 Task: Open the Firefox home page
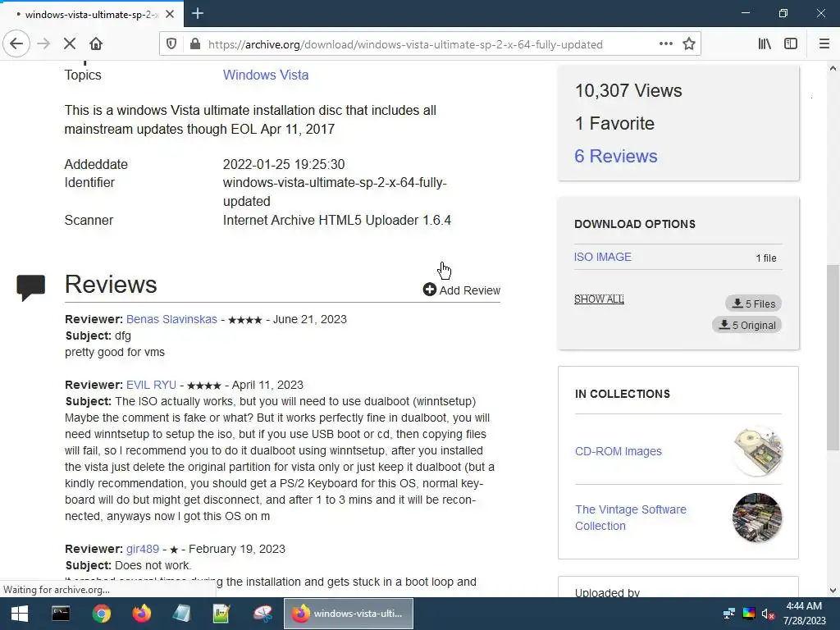[96, 44]
